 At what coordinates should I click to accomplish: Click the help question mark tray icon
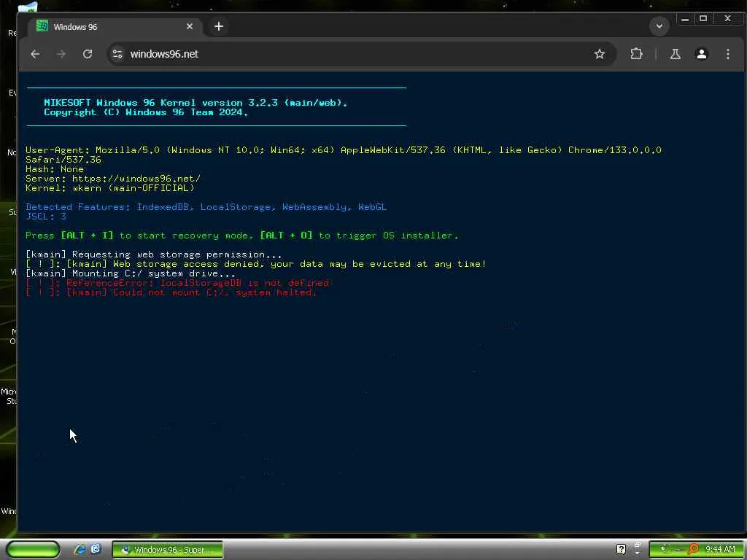[x=621, y=549]
